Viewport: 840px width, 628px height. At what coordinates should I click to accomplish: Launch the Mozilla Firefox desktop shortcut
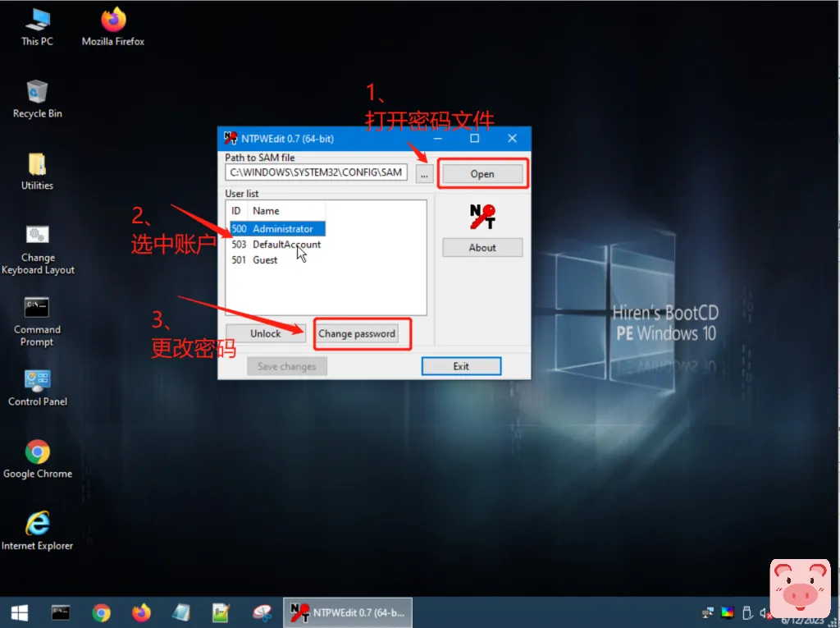tap(113, 27)
